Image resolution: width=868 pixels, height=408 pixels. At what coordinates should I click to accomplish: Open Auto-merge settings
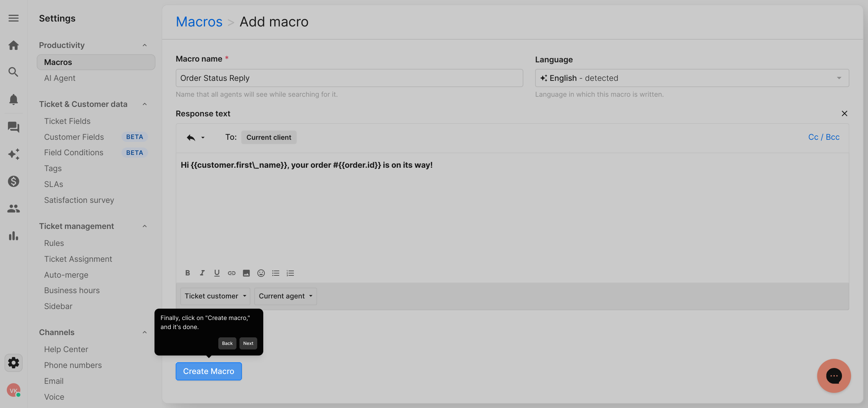66,275
